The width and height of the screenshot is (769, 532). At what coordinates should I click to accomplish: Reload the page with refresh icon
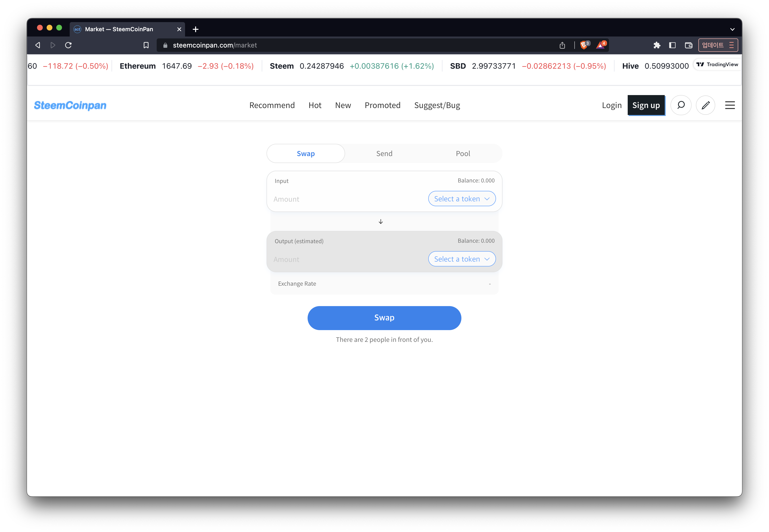(x=68, y=45)
